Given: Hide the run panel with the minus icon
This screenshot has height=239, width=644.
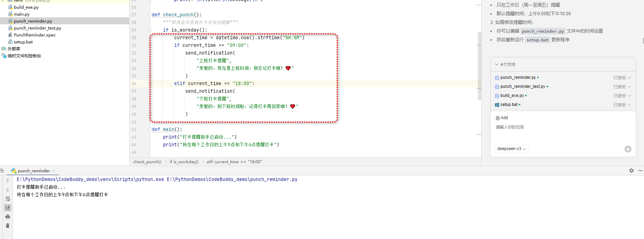Looking at the screenshot, I should pyautogui.click(x=641, y=171).
